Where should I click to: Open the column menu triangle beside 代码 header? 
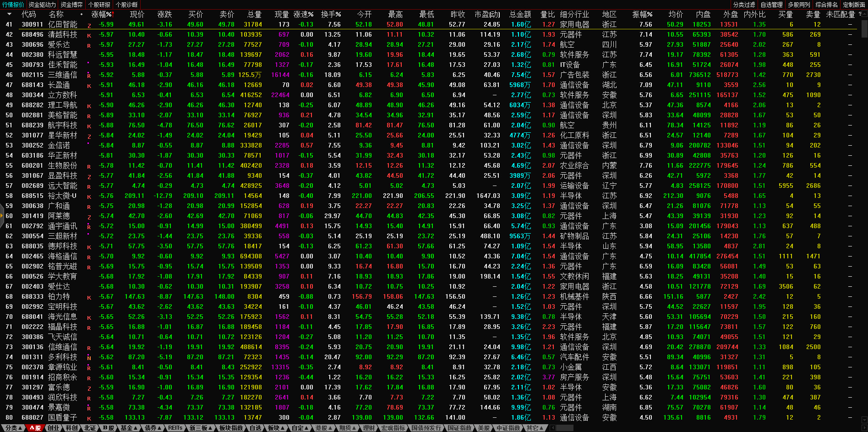[9, 14]
